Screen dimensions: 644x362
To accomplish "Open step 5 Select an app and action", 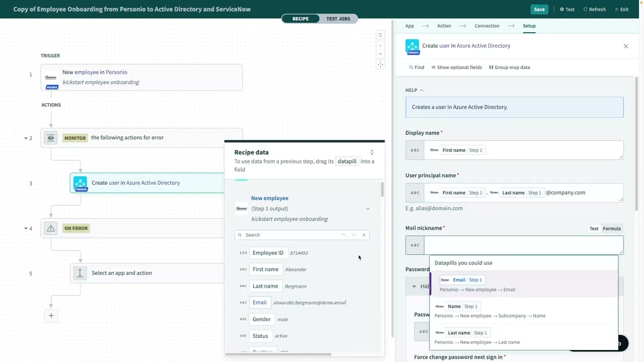I will [x=147, y=273].
